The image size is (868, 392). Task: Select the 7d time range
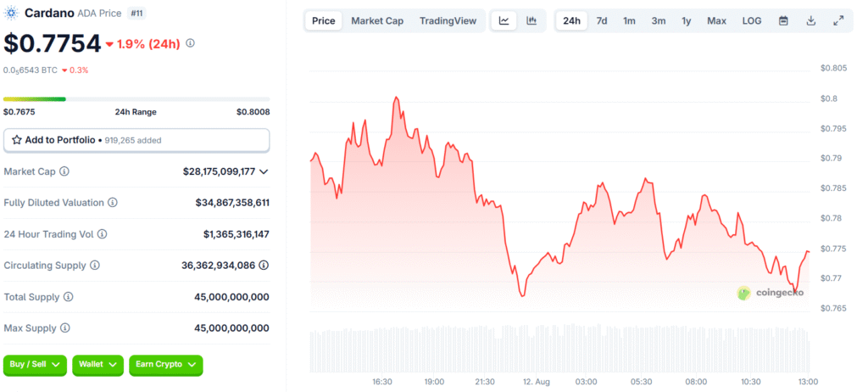tap(601, 20)
